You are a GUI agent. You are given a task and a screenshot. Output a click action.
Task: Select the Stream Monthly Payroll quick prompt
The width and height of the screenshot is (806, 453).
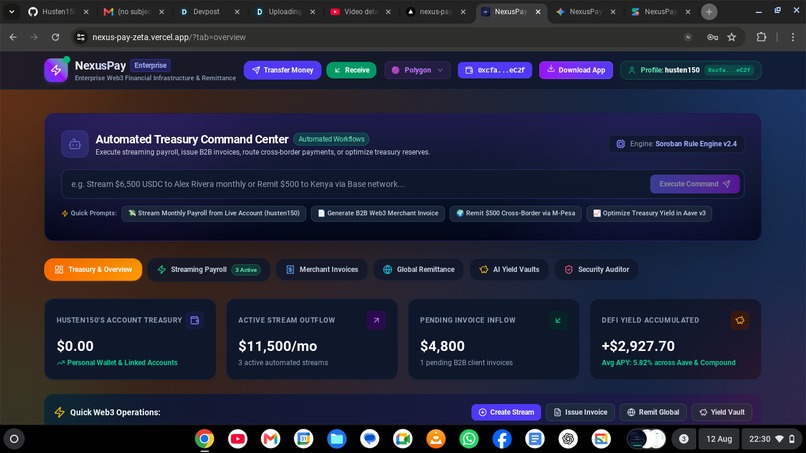[x=214, y=213]
